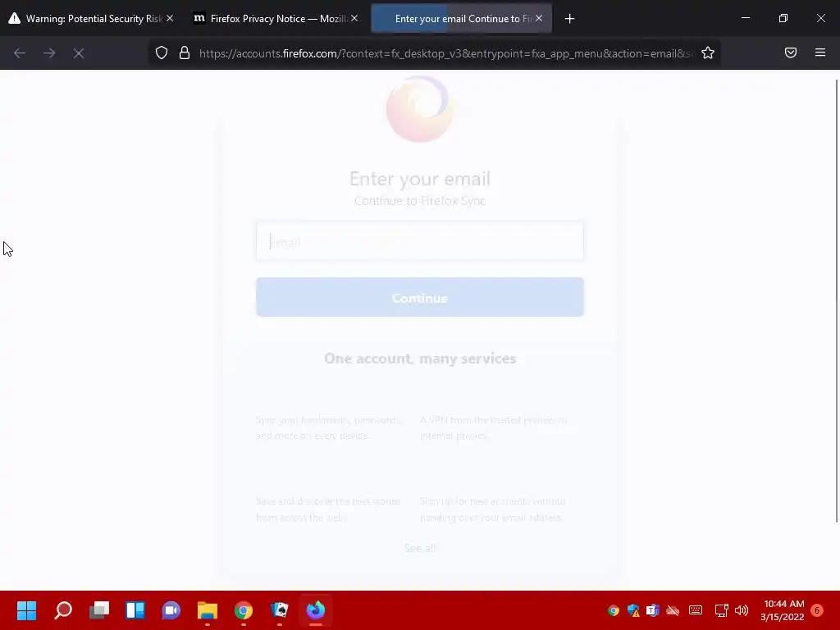Image resolution: width=840 pixels, height=630 pixels.
Task: Open the See all link
Action: [x=420, y=547]
